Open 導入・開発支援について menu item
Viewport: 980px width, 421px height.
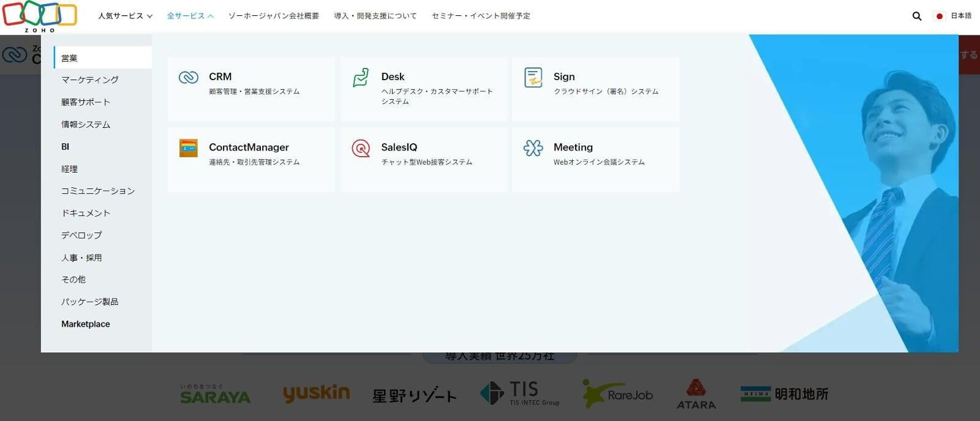pos(375,16)
